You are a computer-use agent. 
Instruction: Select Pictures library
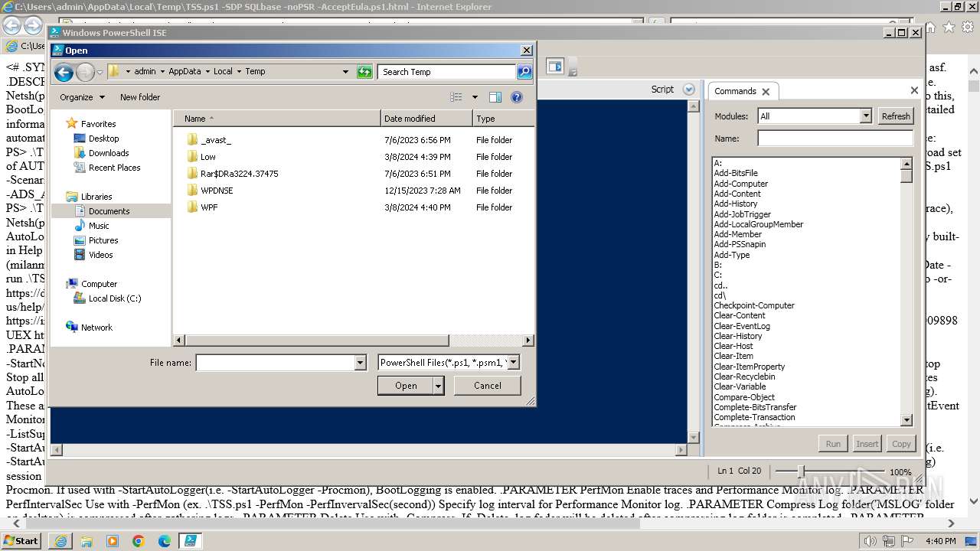(x=103, y=240)
